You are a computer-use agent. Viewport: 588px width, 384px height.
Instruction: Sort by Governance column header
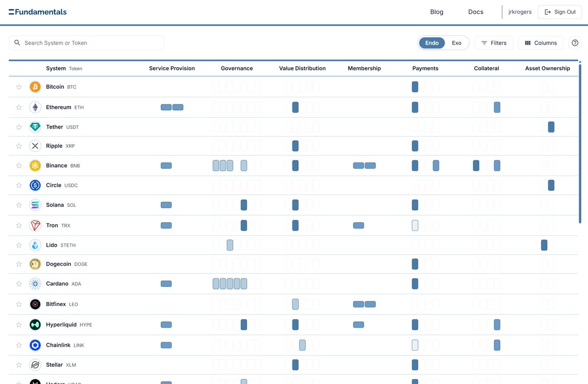click(237, 68)
